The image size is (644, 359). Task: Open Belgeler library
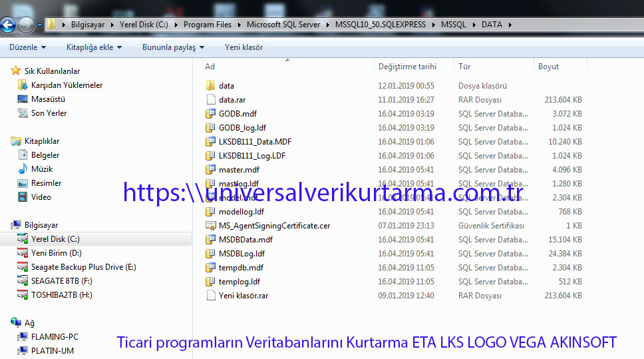tap(45, 155)
